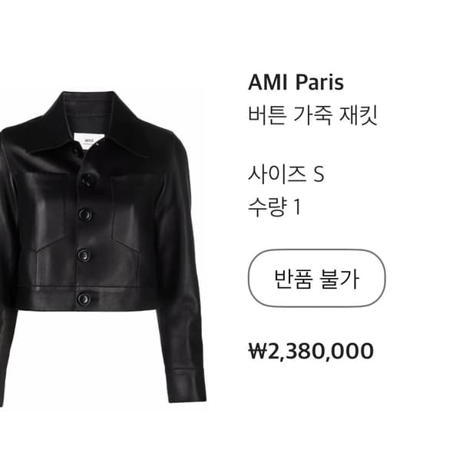Click the 반품 불가 button

(x=316, y=278)
